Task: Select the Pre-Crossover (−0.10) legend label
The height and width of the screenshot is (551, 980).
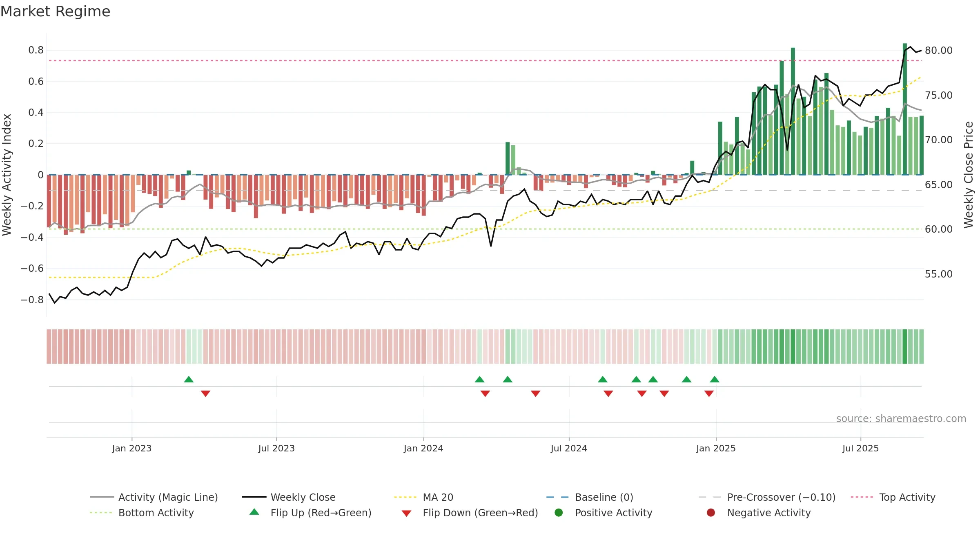Action: click(781, 497)
